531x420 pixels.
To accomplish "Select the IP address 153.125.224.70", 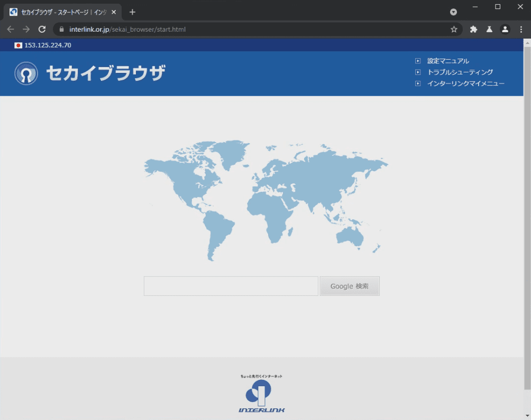I will click(x=48, y=45).
